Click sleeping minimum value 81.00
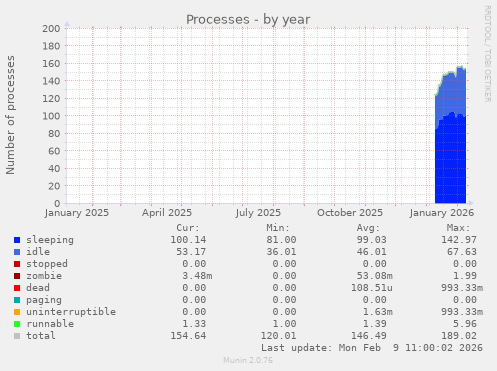Screen dimensions: 497x371 coord(281,240)
